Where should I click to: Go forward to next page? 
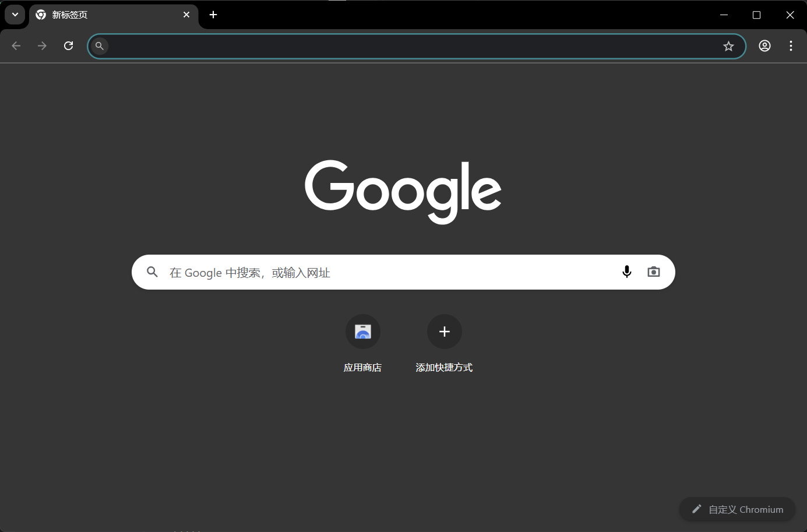click(x=42, y=46)
